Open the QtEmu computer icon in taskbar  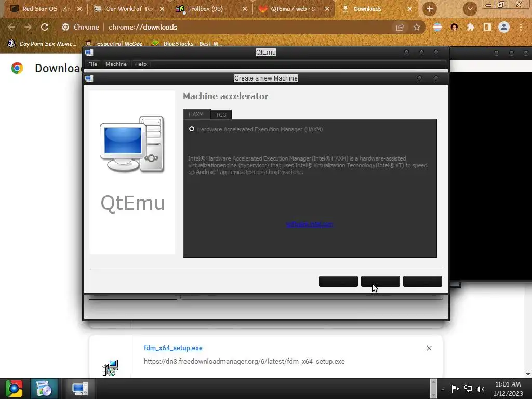[x=80, y=389]
